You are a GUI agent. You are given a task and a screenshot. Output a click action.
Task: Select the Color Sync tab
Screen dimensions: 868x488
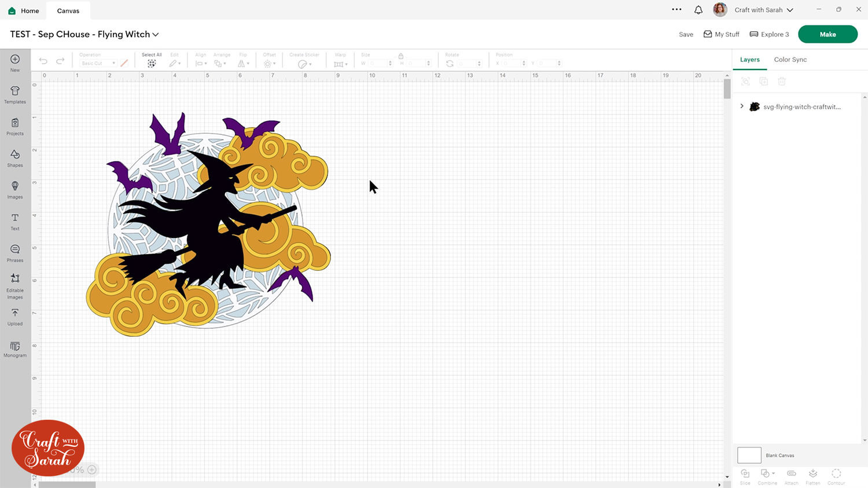[x=790, y=60]
